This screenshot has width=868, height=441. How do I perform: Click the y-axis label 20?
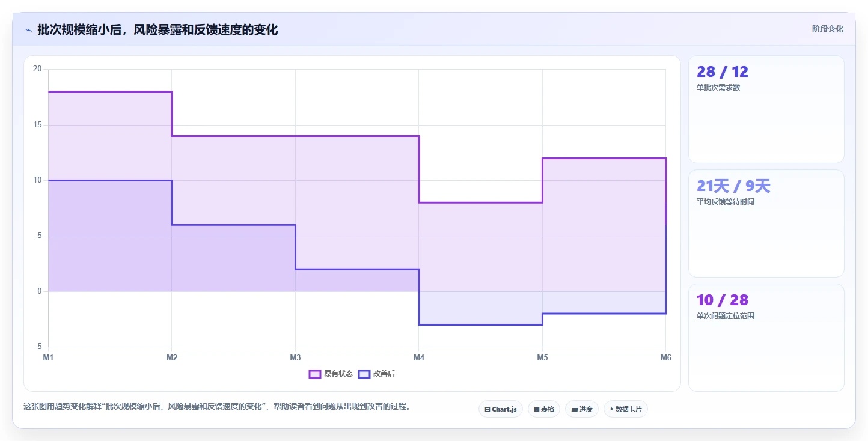coord(37,69)
